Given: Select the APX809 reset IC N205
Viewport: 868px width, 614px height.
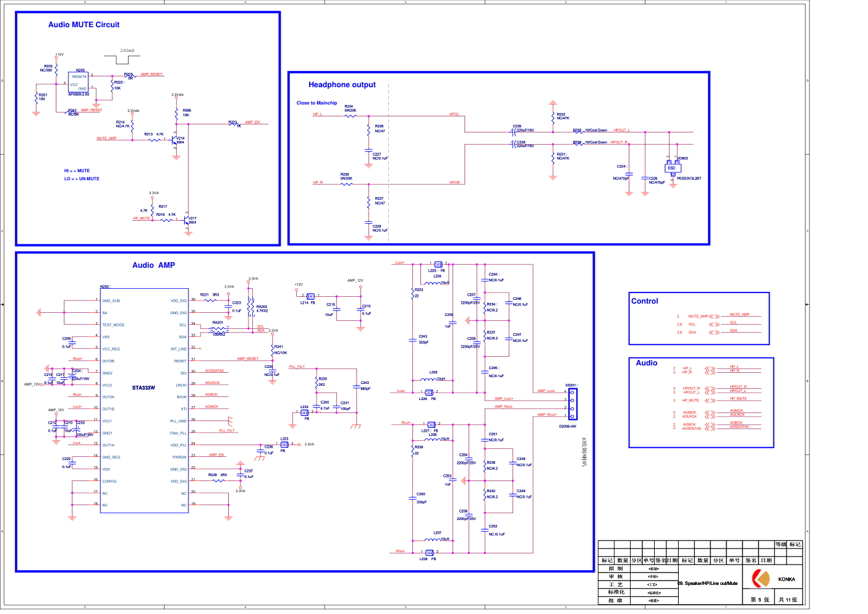Looking at the screenshot, I should click(79, 83).
